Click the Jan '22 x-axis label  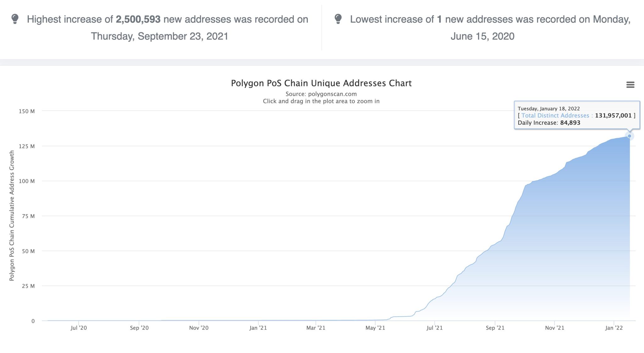[614, 328]
